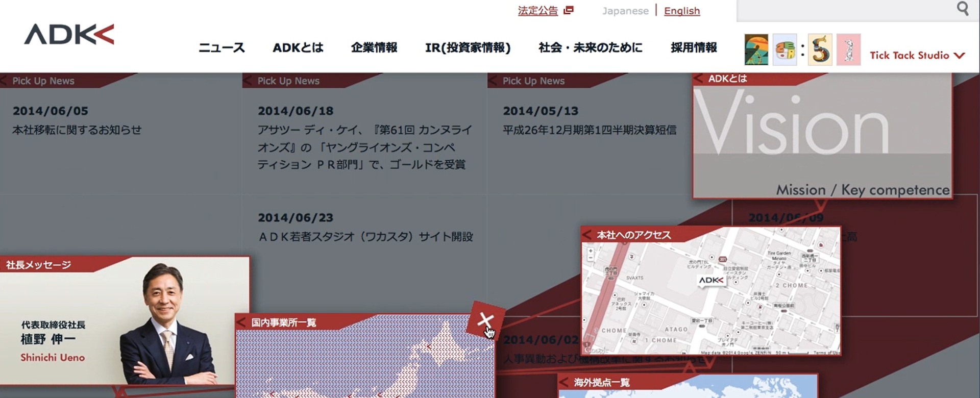Click the back arrow on 海外拠点一覧
The width and height of the screenshot is (980, 398).
[564, 382]
